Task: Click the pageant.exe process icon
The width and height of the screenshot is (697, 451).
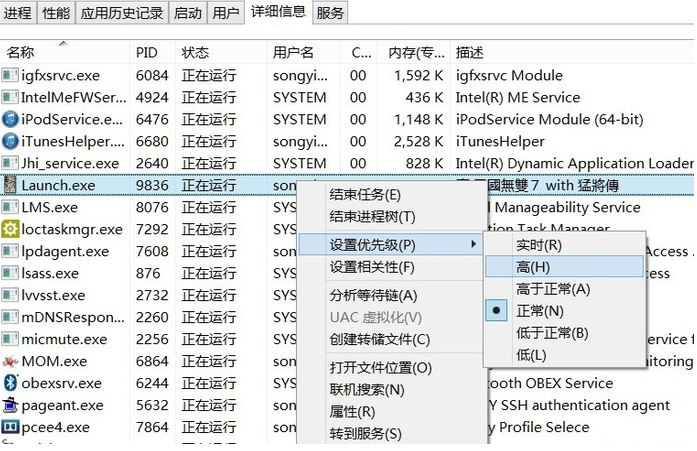Action: click(10, 405)
